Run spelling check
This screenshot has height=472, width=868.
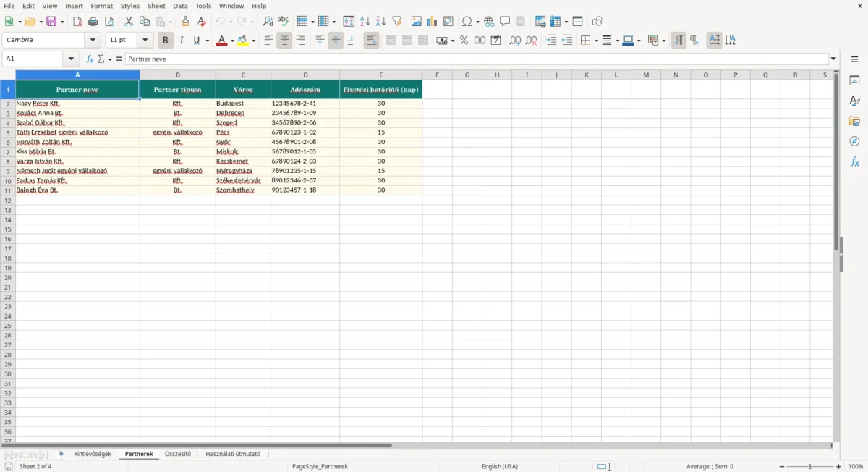click(284, 22)
